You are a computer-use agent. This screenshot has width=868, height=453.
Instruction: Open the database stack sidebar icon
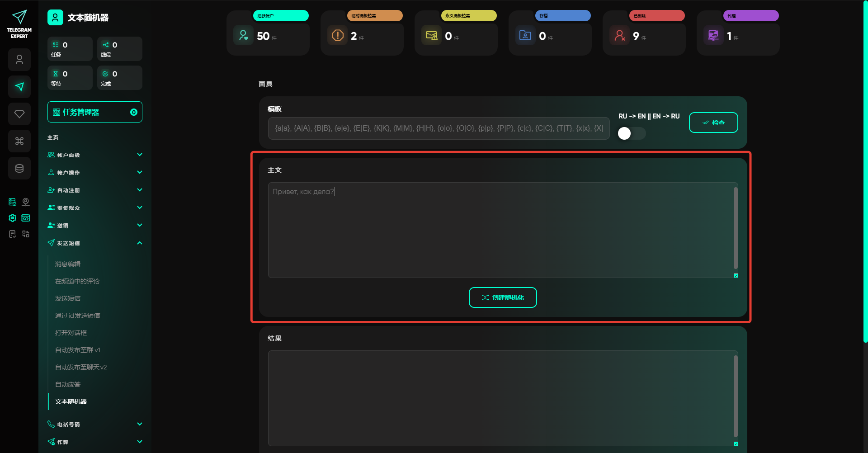(19, 168)
